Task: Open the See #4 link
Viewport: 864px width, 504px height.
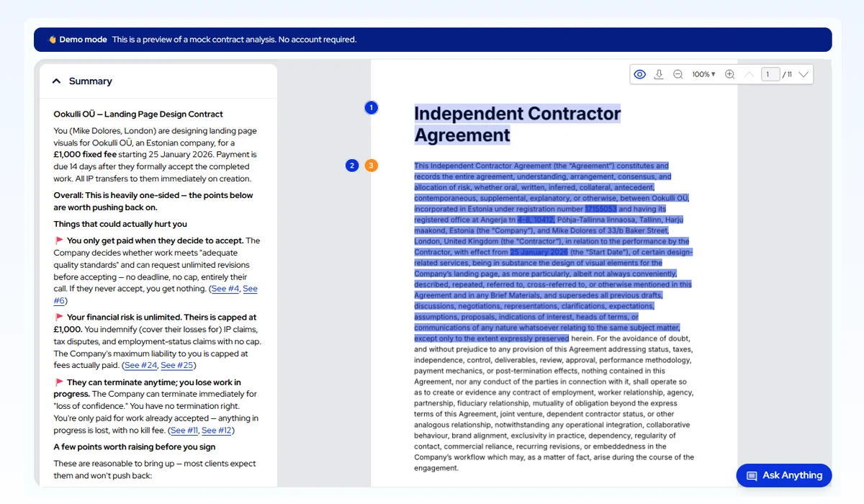Action: click(x=225, y=289)
